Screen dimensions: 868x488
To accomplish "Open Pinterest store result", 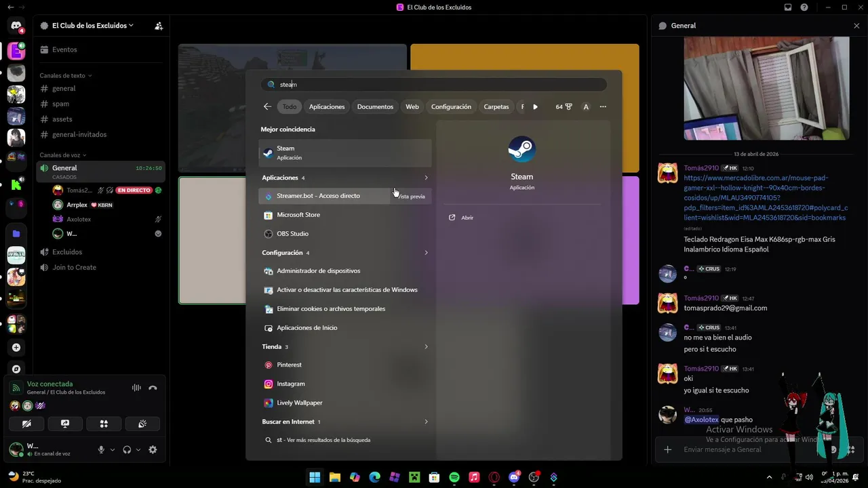I will [x=345, y=365].
